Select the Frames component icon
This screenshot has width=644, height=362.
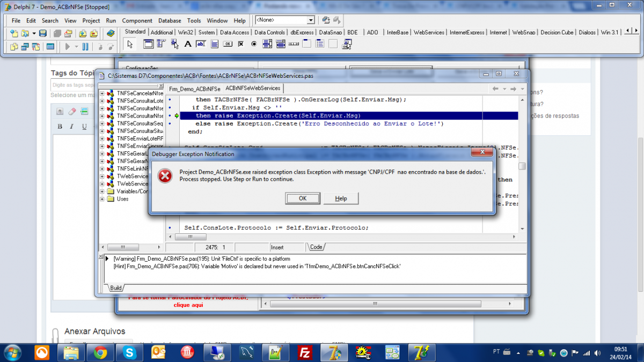point(149,44)
